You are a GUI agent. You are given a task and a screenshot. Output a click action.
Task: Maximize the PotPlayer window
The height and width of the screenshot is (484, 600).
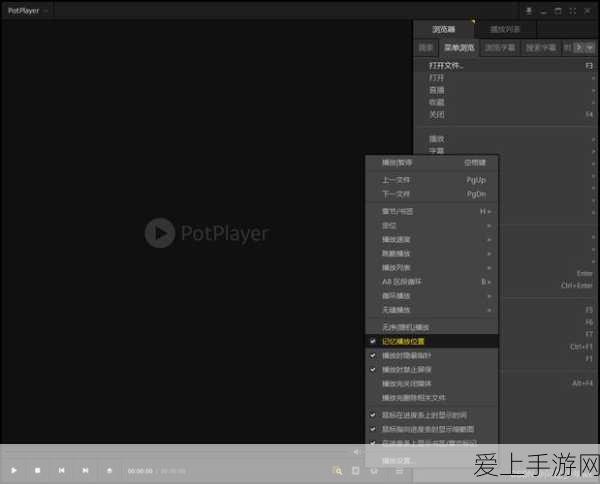pos(558,11)
